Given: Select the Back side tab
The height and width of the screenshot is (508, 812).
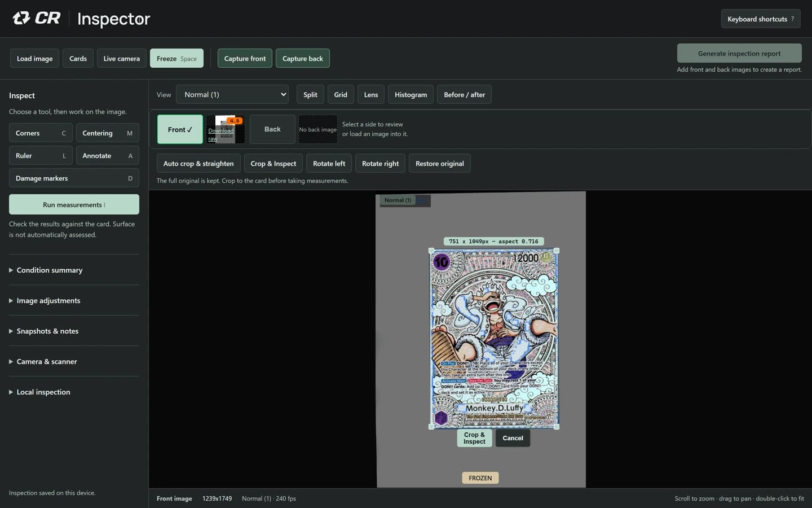Looking at the screenshot, I should [x=272, y=129].
